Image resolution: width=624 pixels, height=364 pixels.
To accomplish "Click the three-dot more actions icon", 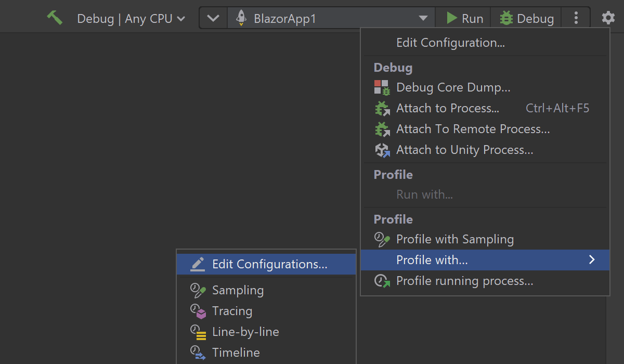I will (576, 19).
